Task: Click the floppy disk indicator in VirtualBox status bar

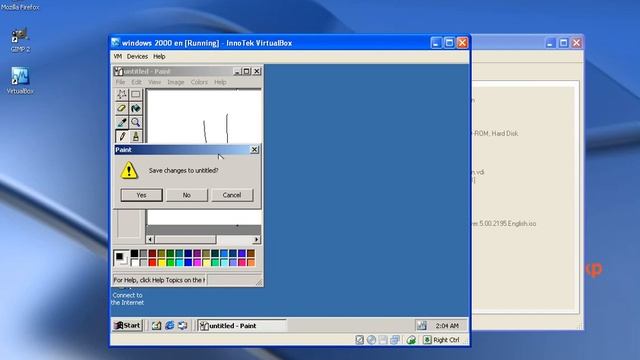Action: [x=383, y=340]
